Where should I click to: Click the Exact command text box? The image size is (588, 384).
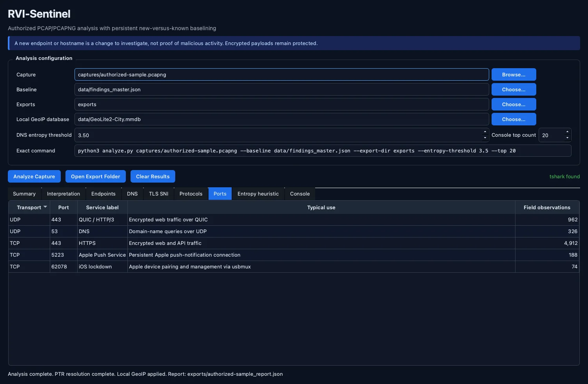(323, 150)
